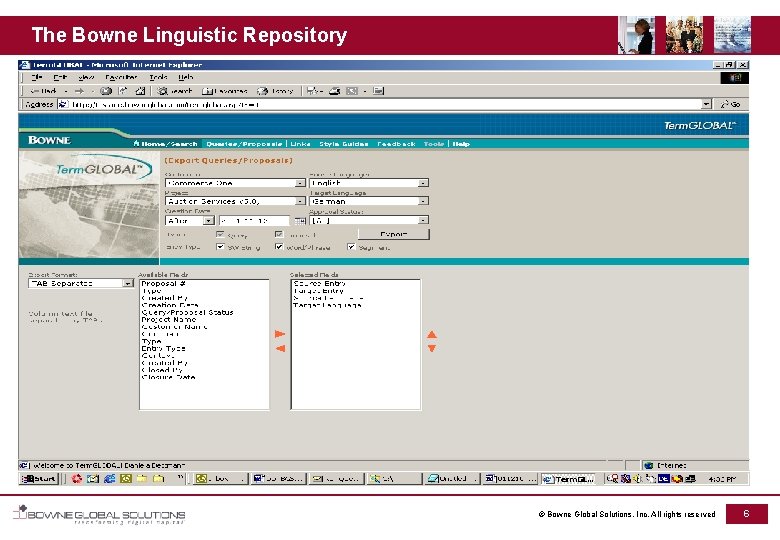Click the Export button

(393, 234)
